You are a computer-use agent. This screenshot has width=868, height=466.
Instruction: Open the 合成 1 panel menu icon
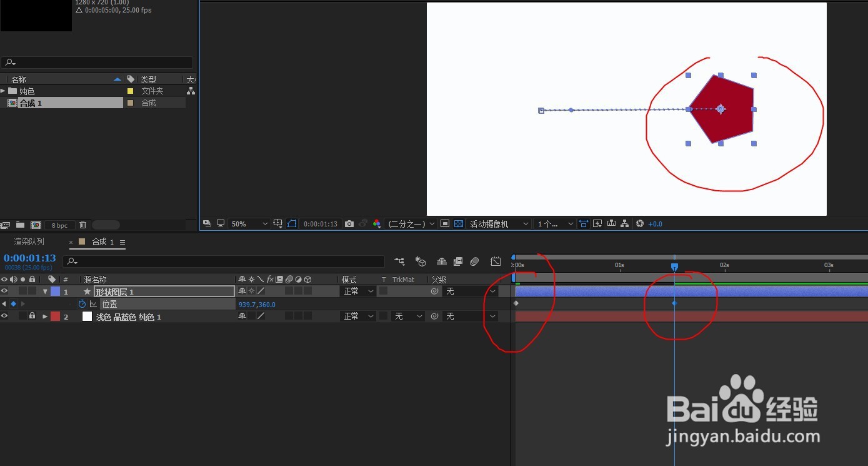(122, 242)
